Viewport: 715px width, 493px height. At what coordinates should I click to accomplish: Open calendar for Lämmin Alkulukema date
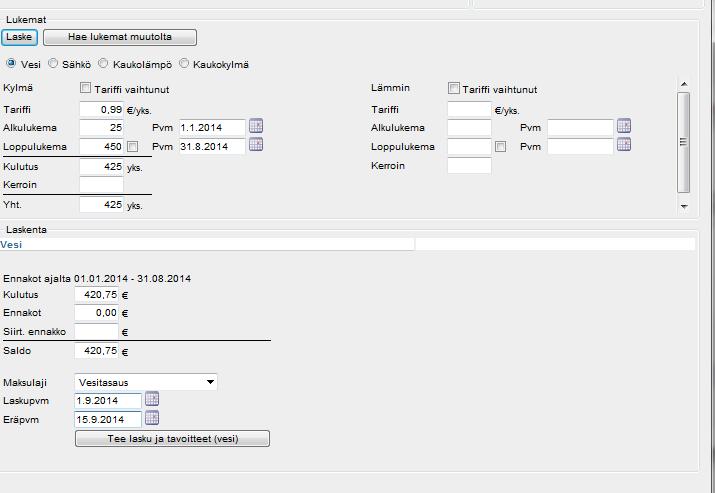[624, 126]
